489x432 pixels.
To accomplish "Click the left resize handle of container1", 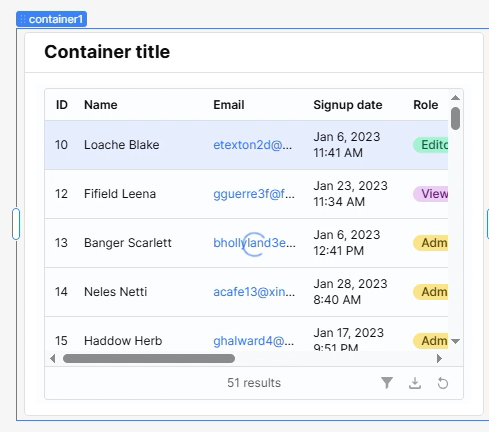I will pos(16,224).
